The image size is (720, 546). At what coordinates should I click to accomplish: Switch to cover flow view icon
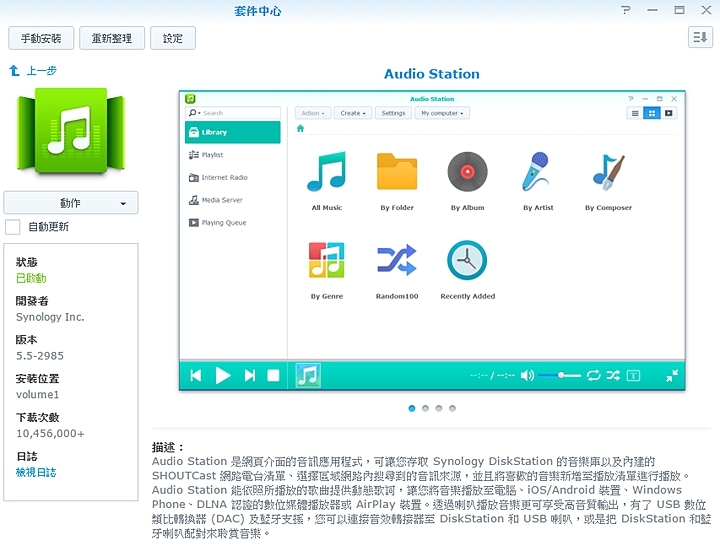coord(669,113)
